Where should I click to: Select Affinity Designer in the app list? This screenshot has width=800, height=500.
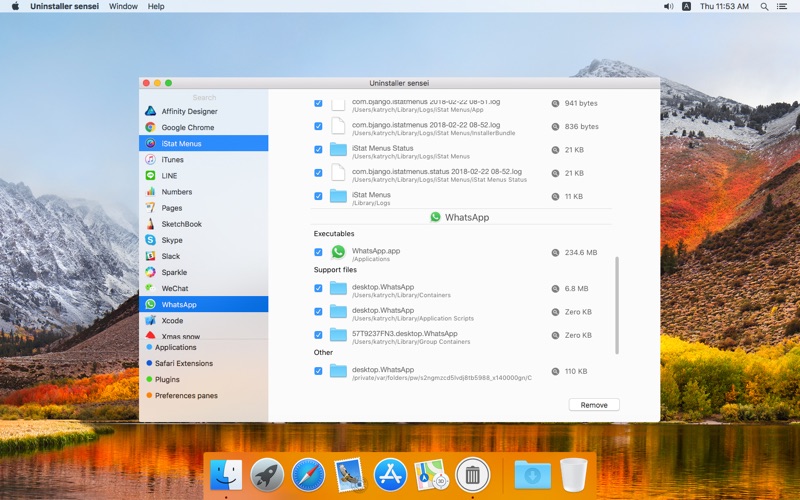click(189, 111)
